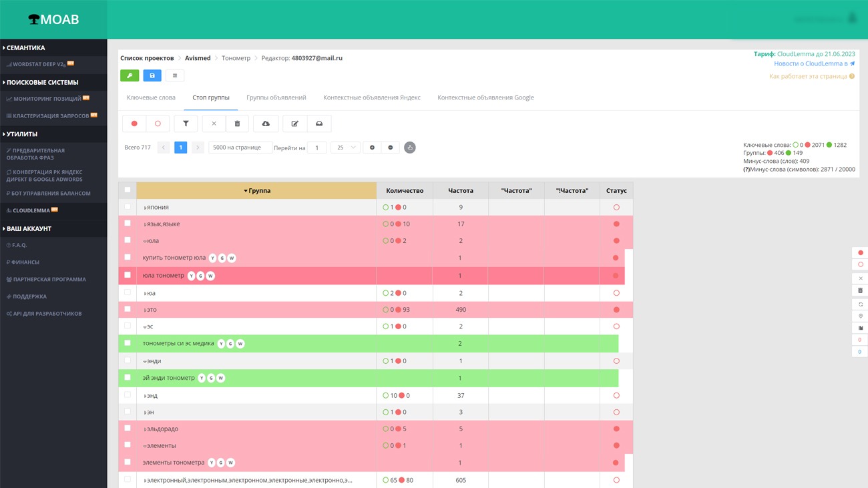868x488 pixels.
Task: Switch to the 'Ключевые слова' tab
Action: pos(151,97)
